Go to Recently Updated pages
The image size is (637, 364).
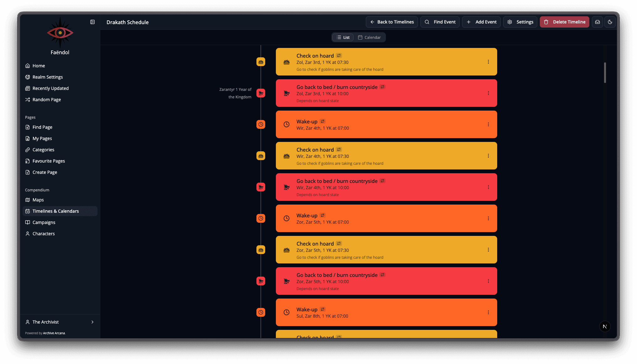(x=50, y=88)
